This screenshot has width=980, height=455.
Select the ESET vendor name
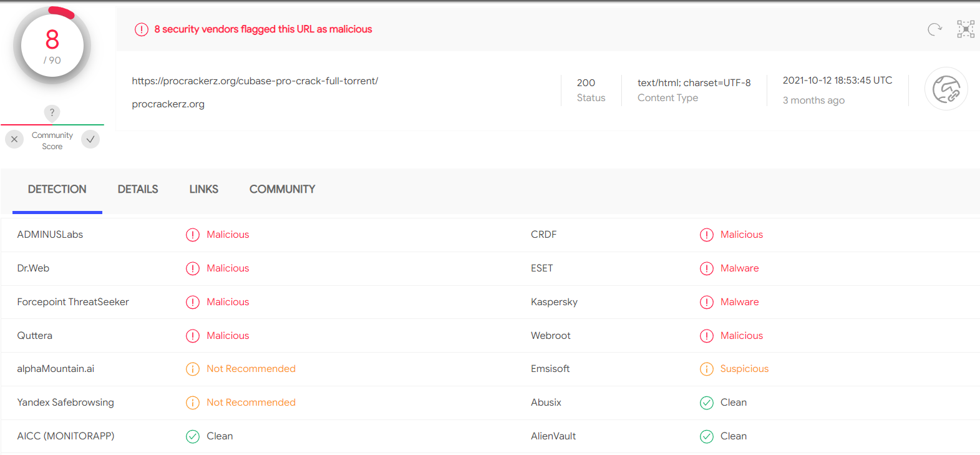click(x=541, y=268)
